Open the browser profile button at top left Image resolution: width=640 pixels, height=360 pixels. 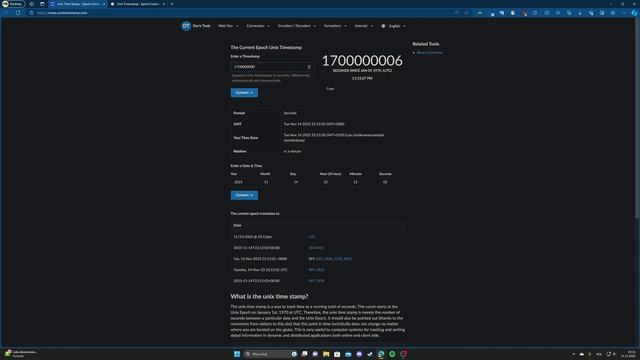tap(13, 4)
